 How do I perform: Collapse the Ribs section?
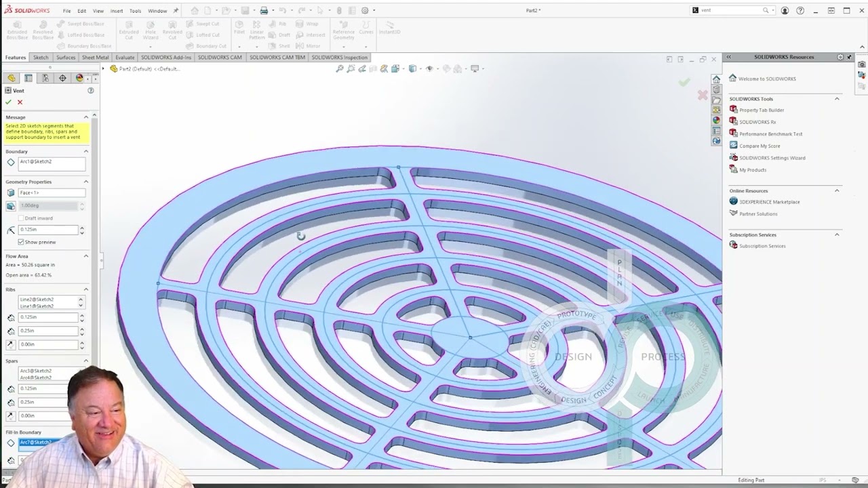tap(86, 289)
